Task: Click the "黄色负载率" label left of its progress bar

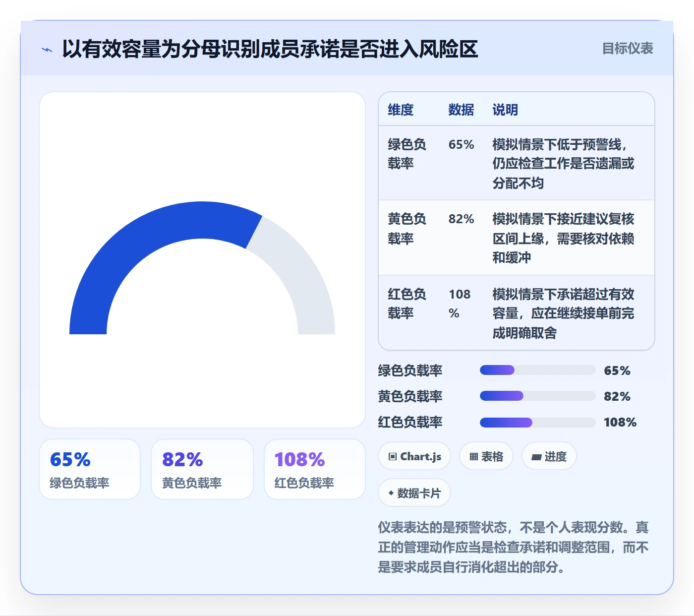Action: tap(410, 396)
